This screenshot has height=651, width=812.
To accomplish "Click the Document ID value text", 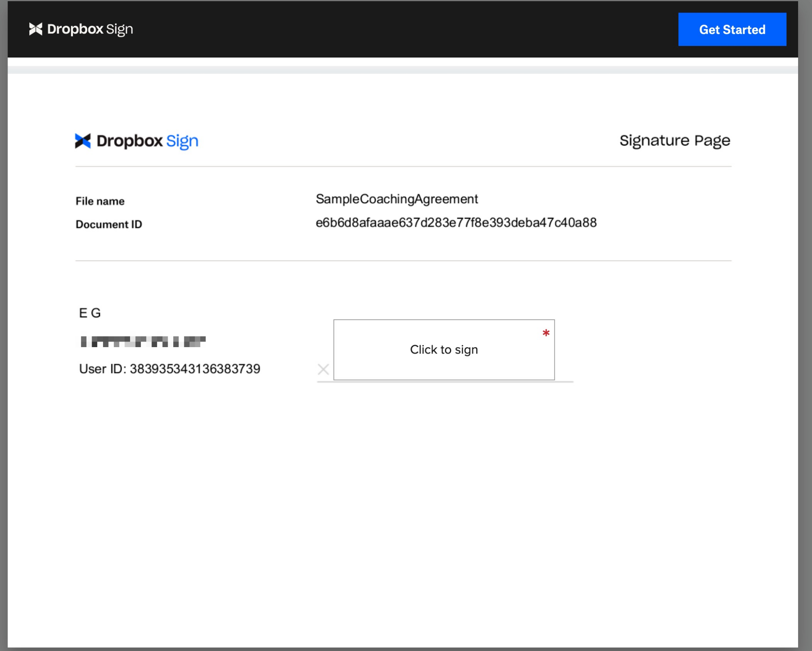I will pyautogui.click(x=456, y=223).
